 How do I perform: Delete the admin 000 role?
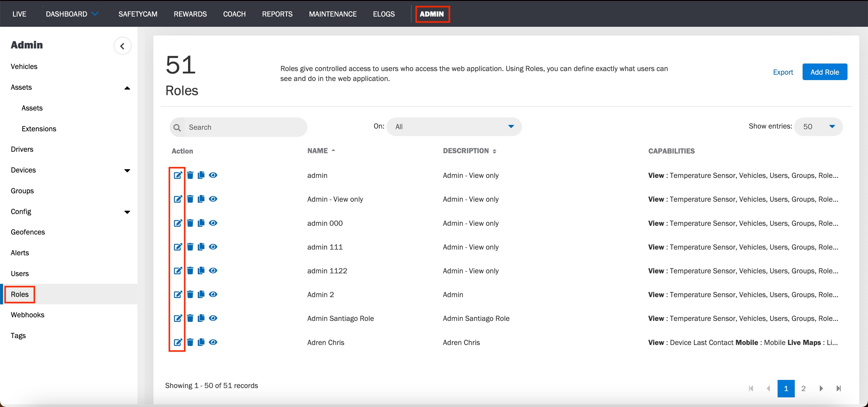[190, 223]
